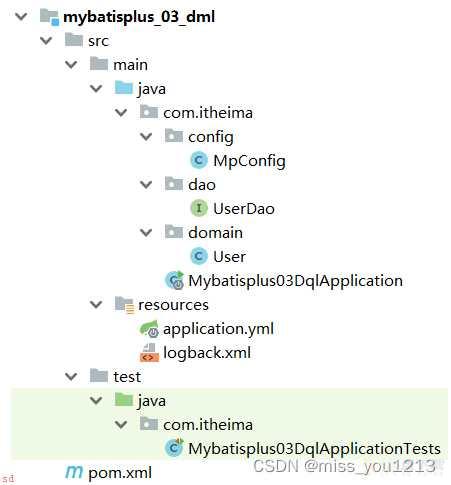451x485 pixels.
Task: Collapse the mybatisplus_03_dml project node
Action: [x=21, y=16]
